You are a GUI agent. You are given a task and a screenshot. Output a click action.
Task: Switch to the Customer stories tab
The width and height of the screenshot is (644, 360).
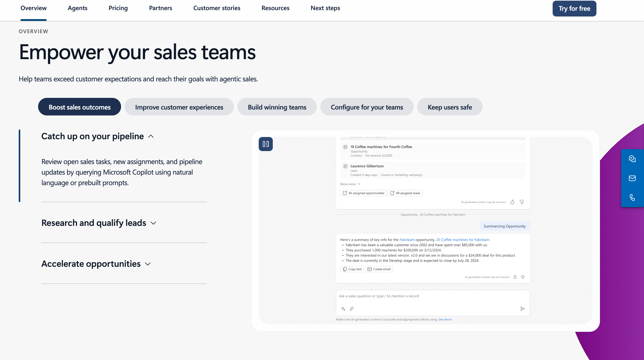coord(216,8)
